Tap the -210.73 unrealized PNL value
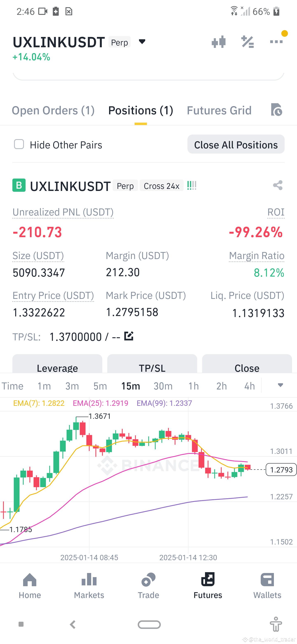297x644 pixels. point(37,232)
